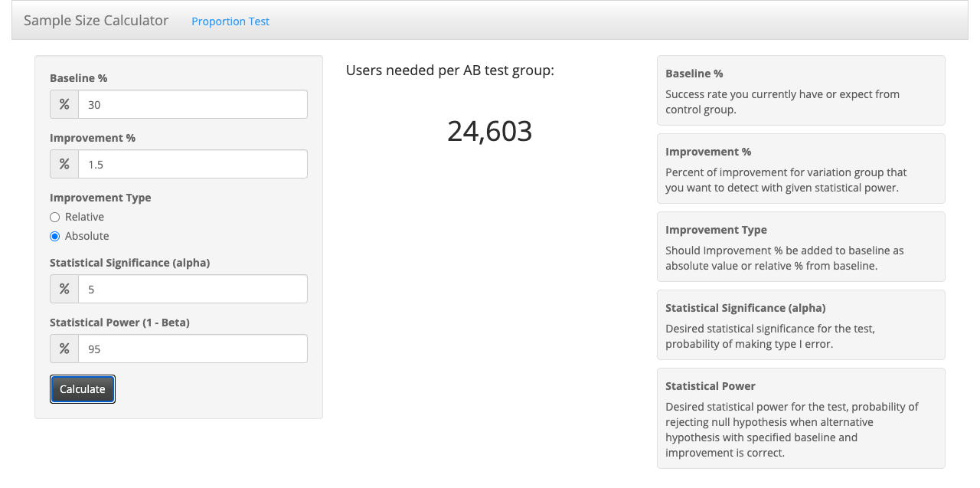
Task: Click inside the Baseline % input field
Action: click(x=191, y=104)
